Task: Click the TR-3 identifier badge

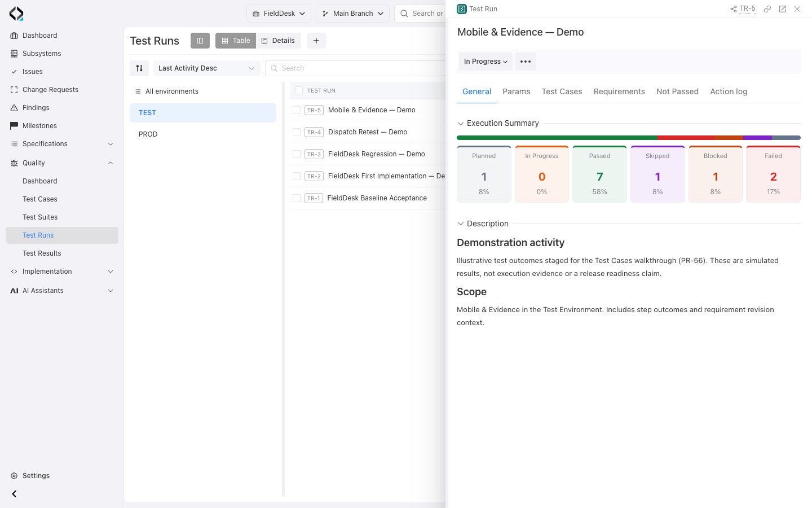Action: pos(314,154)
